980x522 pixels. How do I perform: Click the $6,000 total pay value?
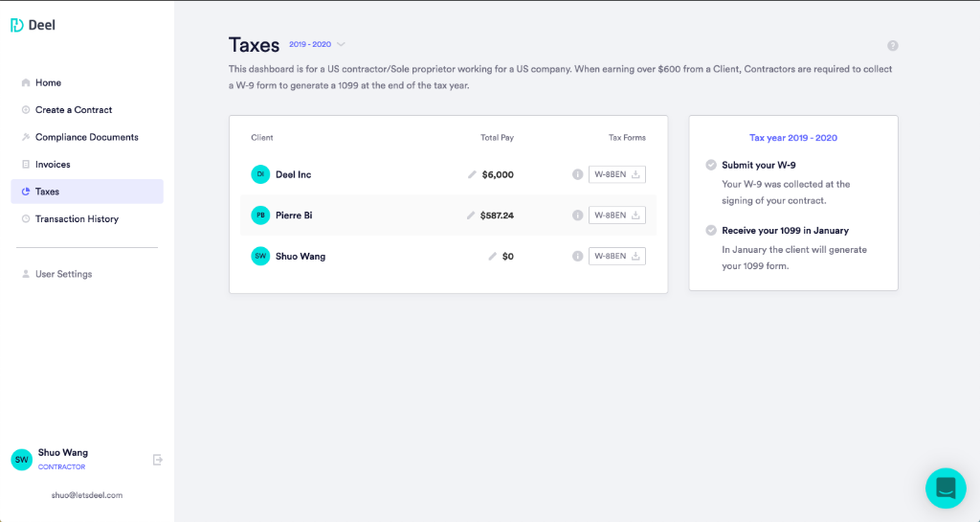(498, 174)
